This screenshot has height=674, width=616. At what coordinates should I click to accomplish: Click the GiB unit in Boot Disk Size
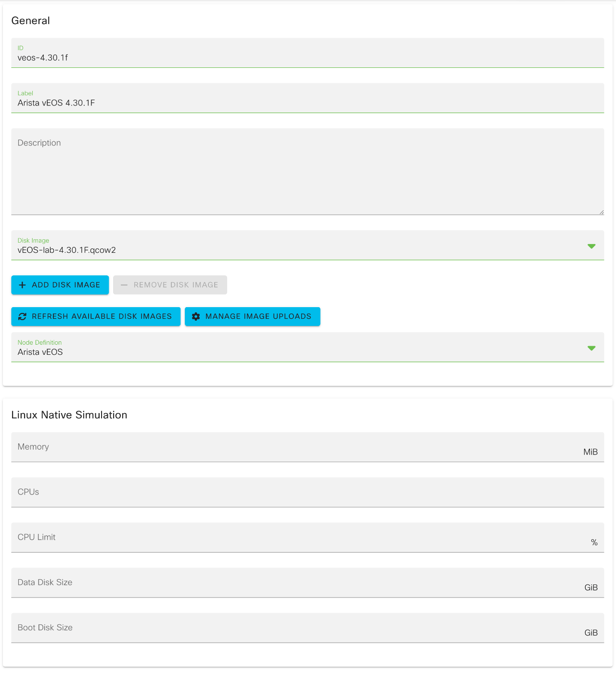point(591,633)
